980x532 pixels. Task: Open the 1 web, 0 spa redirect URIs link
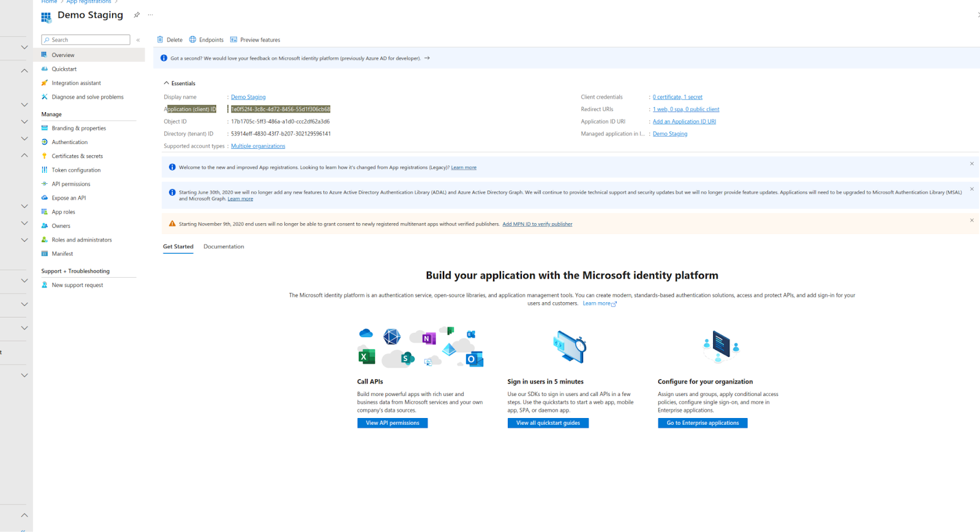pyautogui.click(x=686, y=109)
